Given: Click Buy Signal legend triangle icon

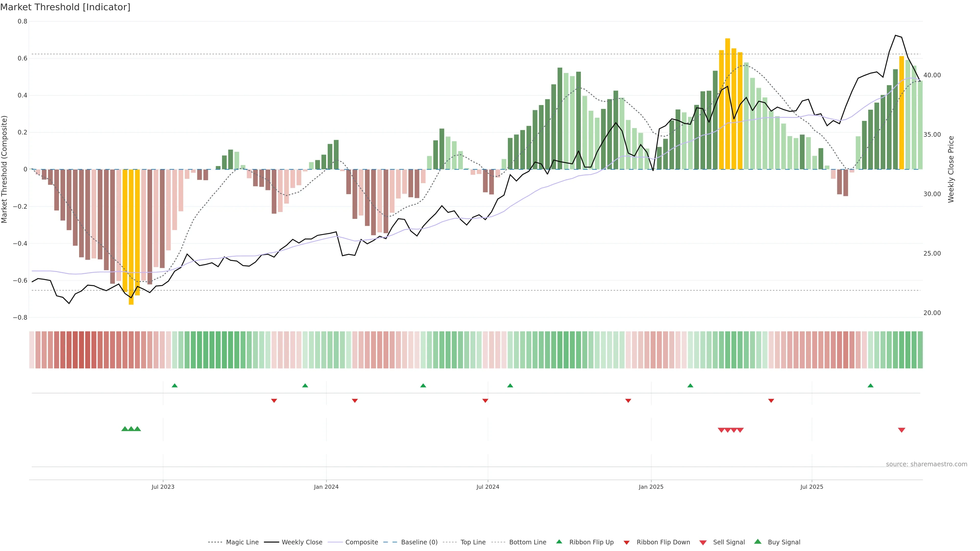Looking at the screenshot, I should 758,542.
